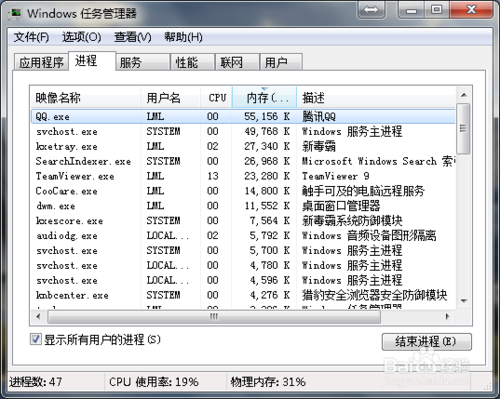The height and width of the screenshot is (399, 500).
Task: Sort by 描述 column header
Action: tap(376, 98)
